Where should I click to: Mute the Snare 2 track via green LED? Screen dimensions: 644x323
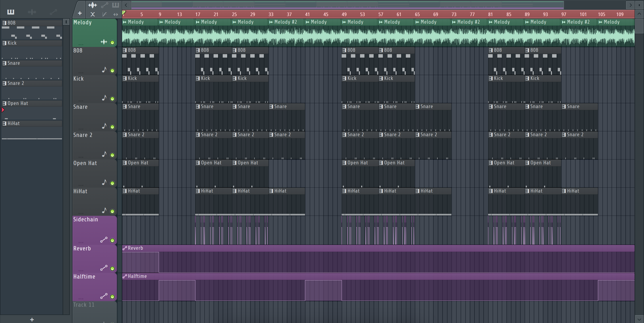click(x=112, y=155)
